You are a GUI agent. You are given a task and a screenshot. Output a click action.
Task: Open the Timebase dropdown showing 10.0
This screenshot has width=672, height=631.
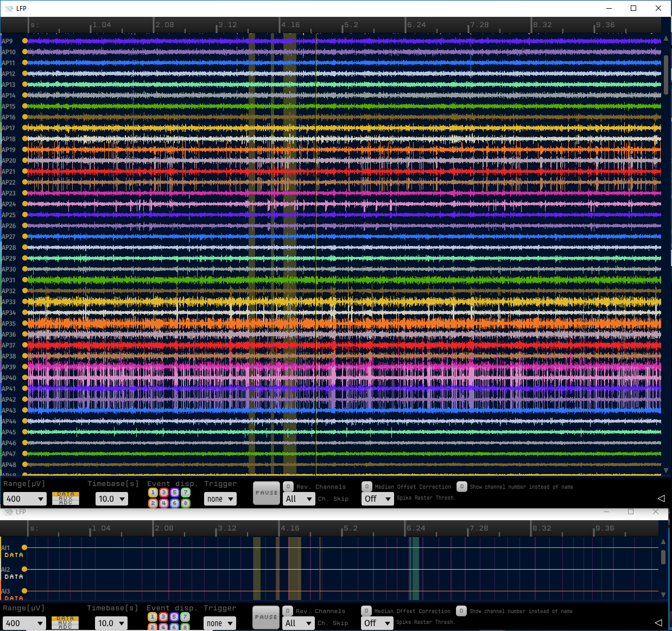(x=112, y=499)
